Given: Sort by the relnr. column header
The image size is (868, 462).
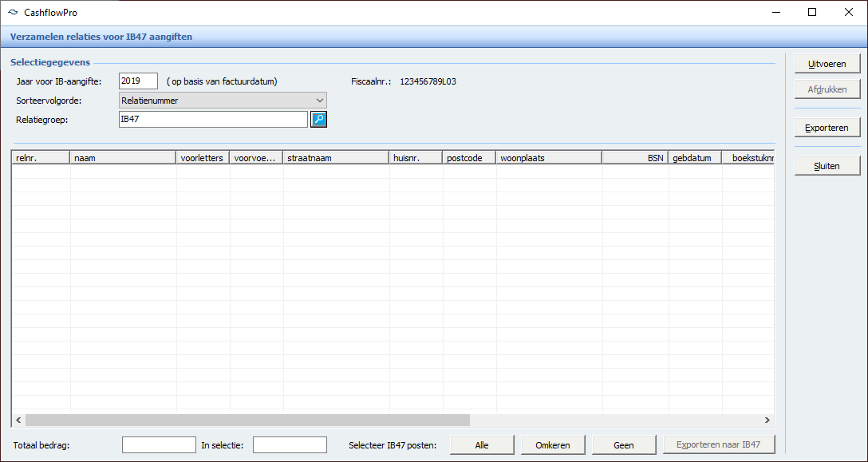Looking at the screenshot, I should 41,158.
